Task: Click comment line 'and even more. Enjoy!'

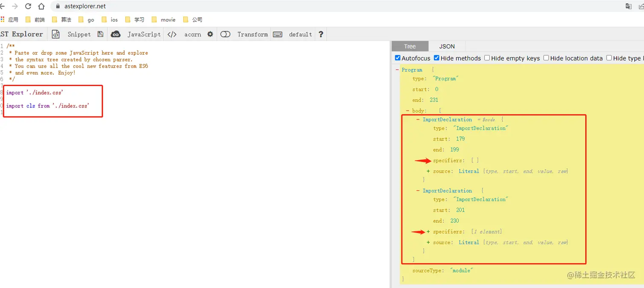Action: tap(42, 72)
